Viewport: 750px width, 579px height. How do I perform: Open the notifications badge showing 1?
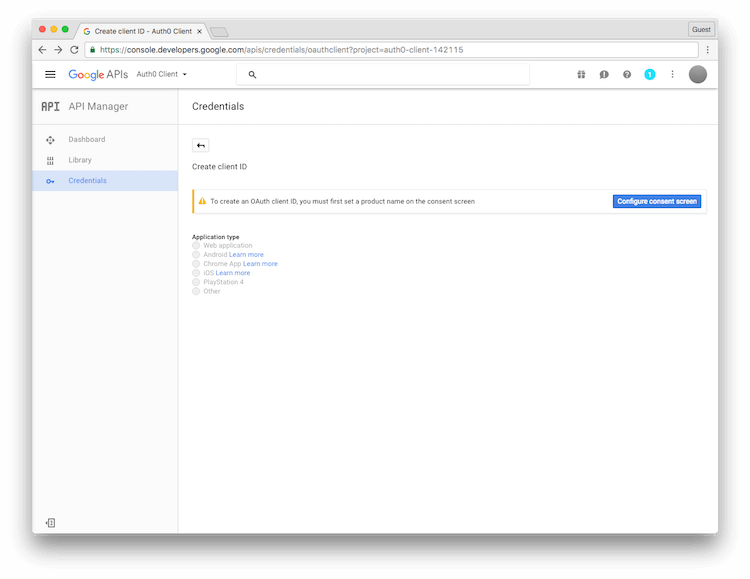pyautogui.click(x=650, y=74)
